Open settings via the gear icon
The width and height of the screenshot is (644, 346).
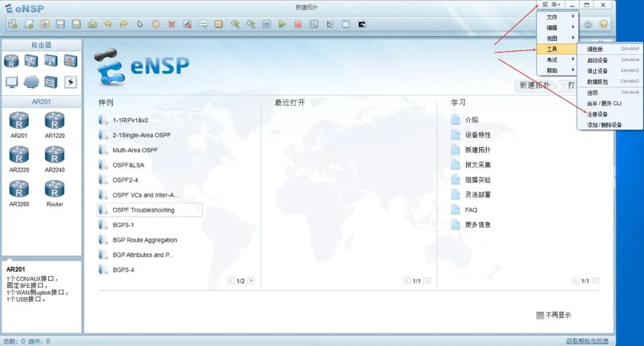[x=588, y=24]
